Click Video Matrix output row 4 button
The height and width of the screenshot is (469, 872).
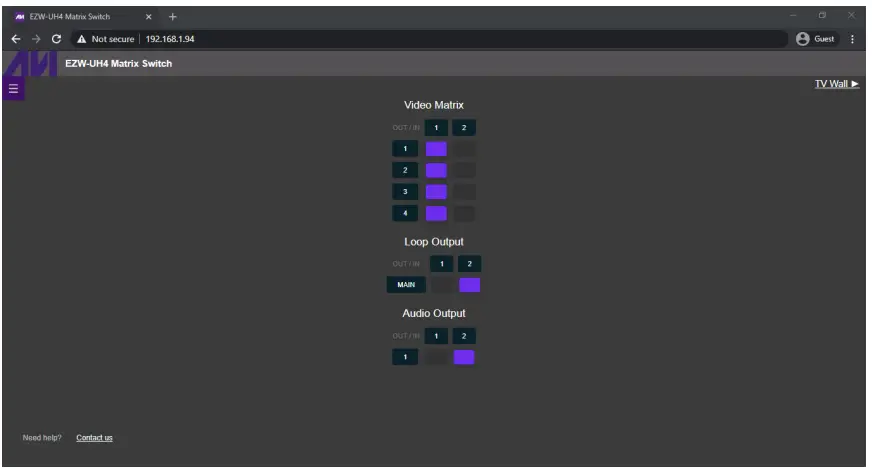[405, 213]
